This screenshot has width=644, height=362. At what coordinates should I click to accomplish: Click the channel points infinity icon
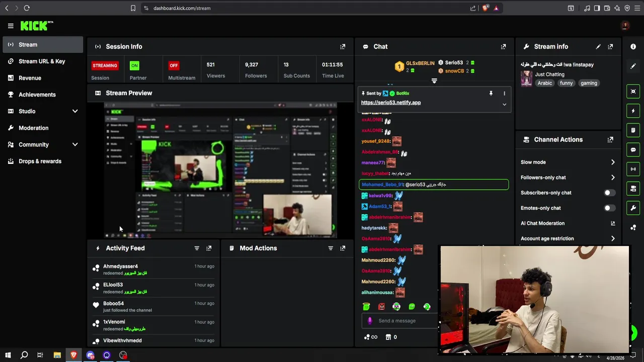point(371,337)
